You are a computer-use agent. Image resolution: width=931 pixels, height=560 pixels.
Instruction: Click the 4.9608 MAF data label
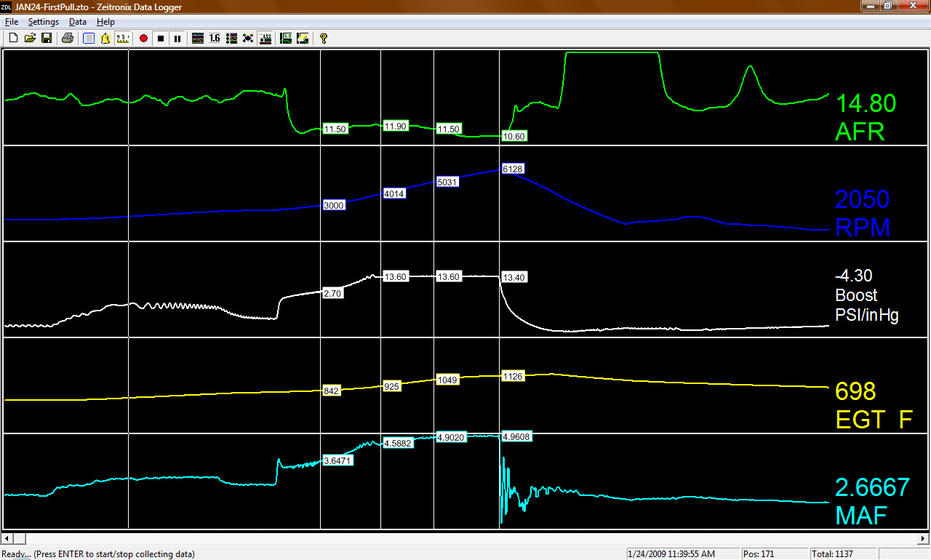(517, 436)
